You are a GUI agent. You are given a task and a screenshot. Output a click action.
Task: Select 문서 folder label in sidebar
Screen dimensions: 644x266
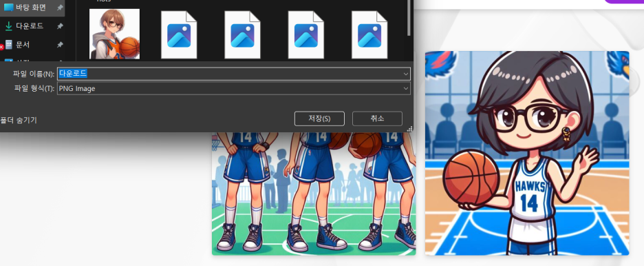click(x=23, y=44)
